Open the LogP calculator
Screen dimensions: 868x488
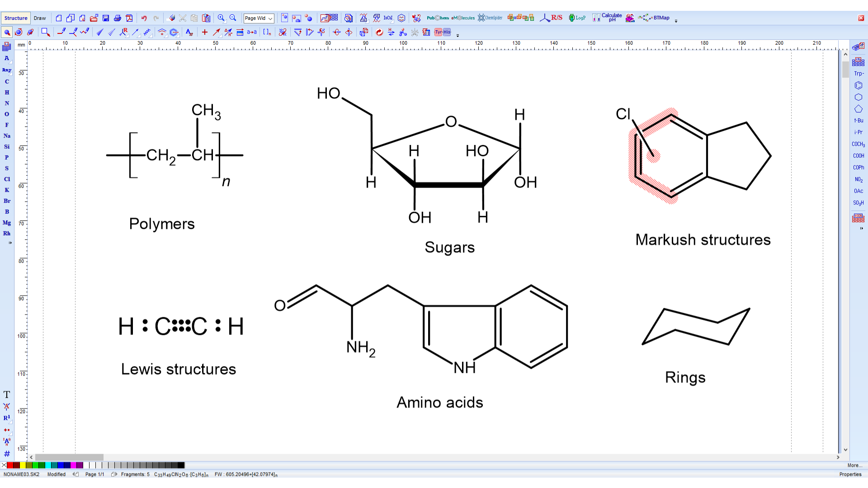577,18
